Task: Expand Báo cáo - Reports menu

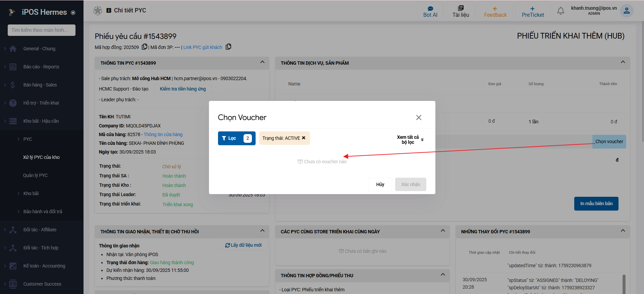Action: tap(42, 67)
